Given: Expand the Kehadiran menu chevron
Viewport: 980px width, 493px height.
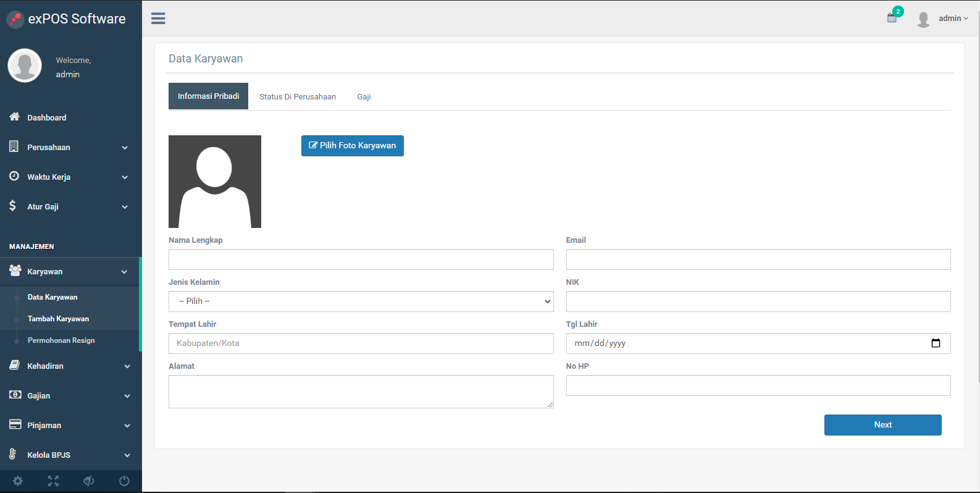Looking at the screenshot, I should 127,366.
